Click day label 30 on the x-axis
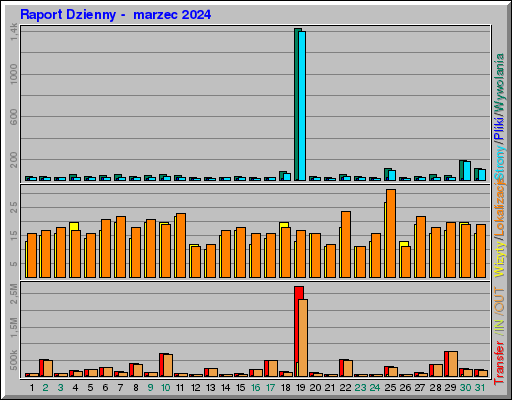512x400 pixels. (x=465, y=388)
